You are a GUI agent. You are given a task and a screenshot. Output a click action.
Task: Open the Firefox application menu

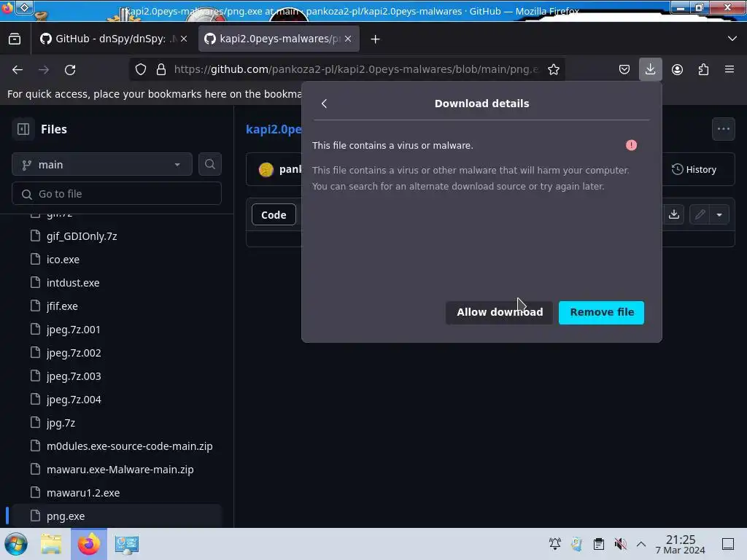tap(729, 69)
